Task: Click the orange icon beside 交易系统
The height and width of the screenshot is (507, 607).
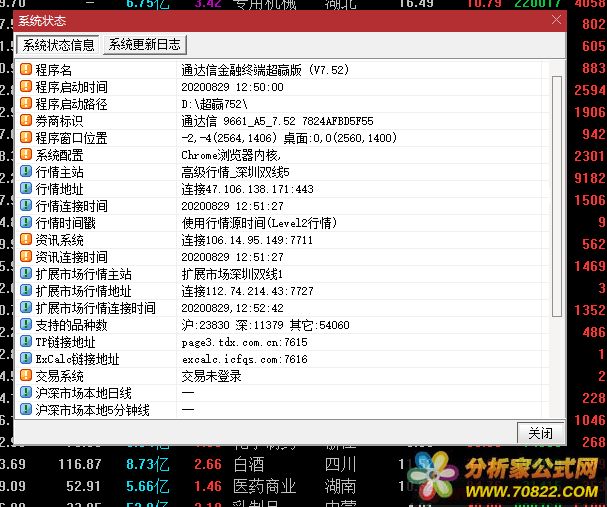Action: tap(26, 375)
